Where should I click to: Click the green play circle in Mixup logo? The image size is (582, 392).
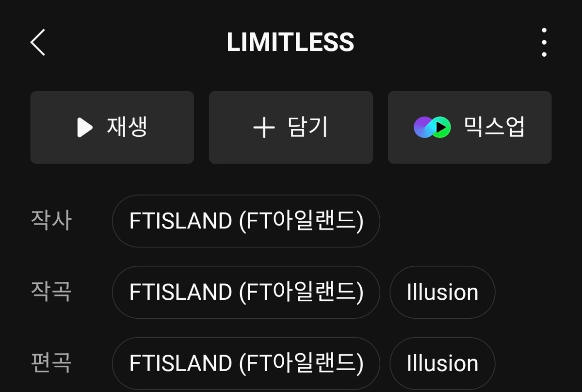click(441, 128)
